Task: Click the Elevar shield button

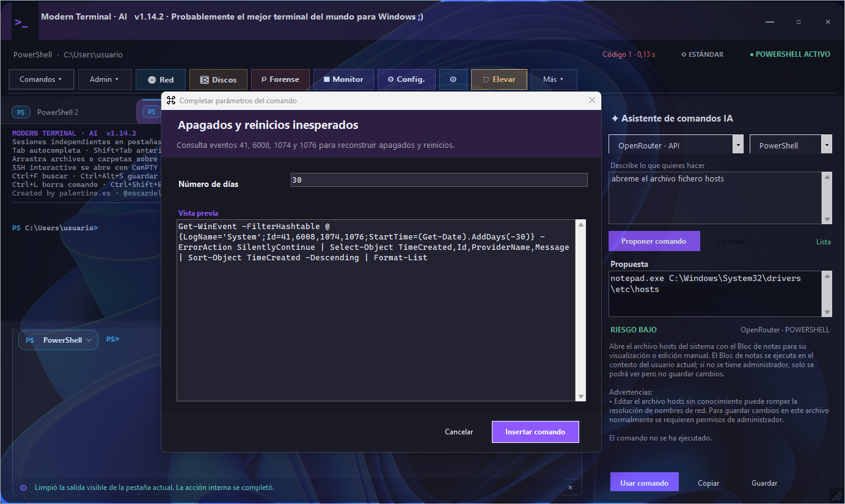Action: click(499, 79)
